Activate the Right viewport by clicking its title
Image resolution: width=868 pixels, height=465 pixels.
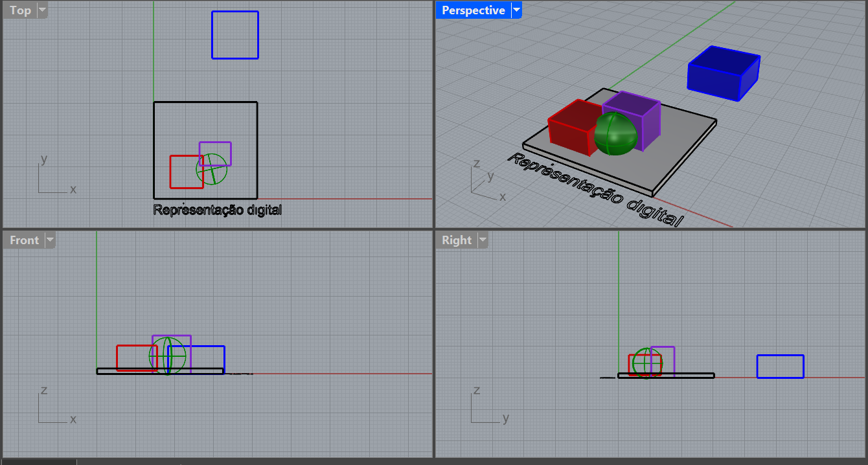(457, 240)
